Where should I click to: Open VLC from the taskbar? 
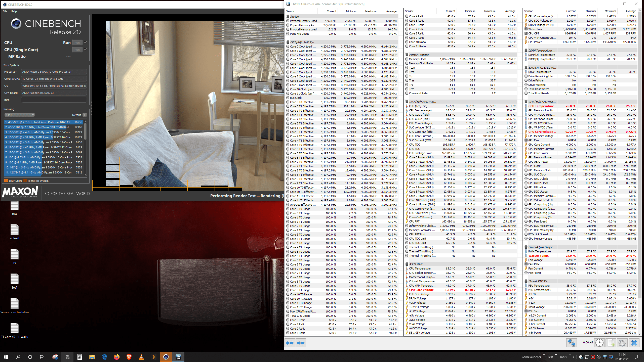[x=141, y=357]
